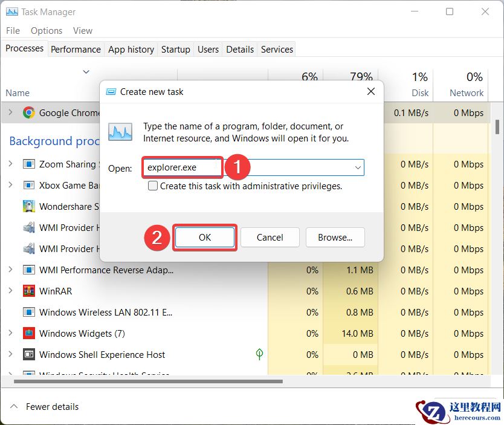This screenshot has height=425, width=504.
Task: Click the Zoom Sharing process icon
Action: click(x=30, y=164)
